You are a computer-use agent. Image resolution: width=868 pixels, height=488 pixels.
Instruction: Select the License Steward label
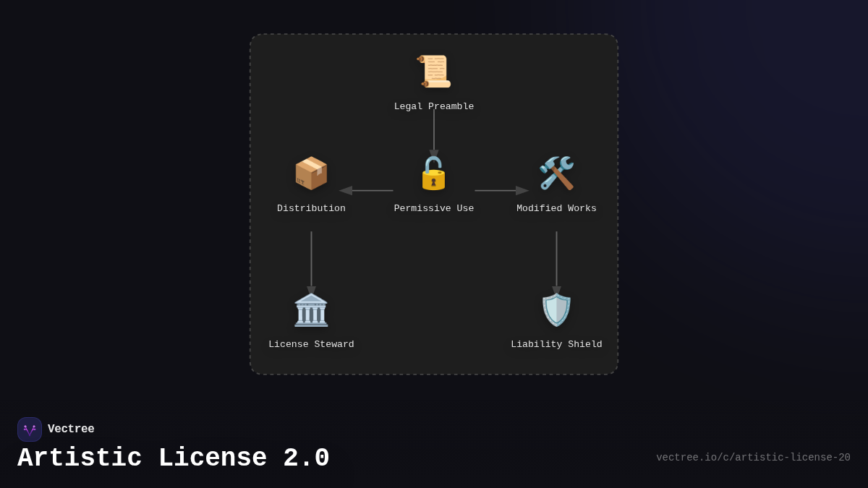[311, 343]
